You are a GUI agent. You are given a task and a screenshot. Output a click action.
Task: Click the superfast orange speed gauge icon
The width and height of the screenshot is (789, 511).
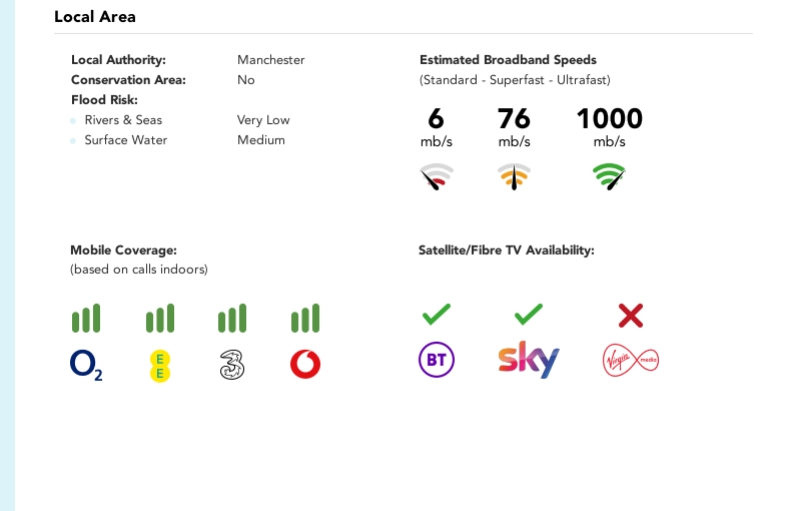click(514, 177)
